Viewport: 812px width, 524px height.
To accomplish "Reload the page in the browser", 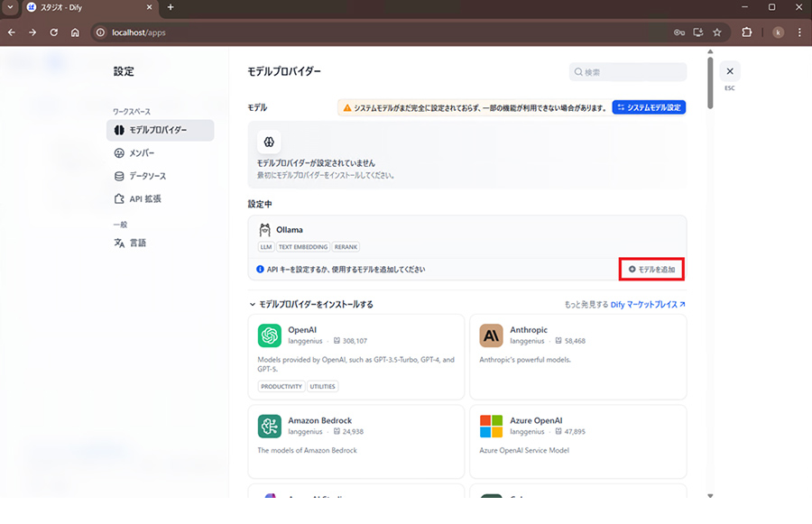I will (x=54, y=32).
